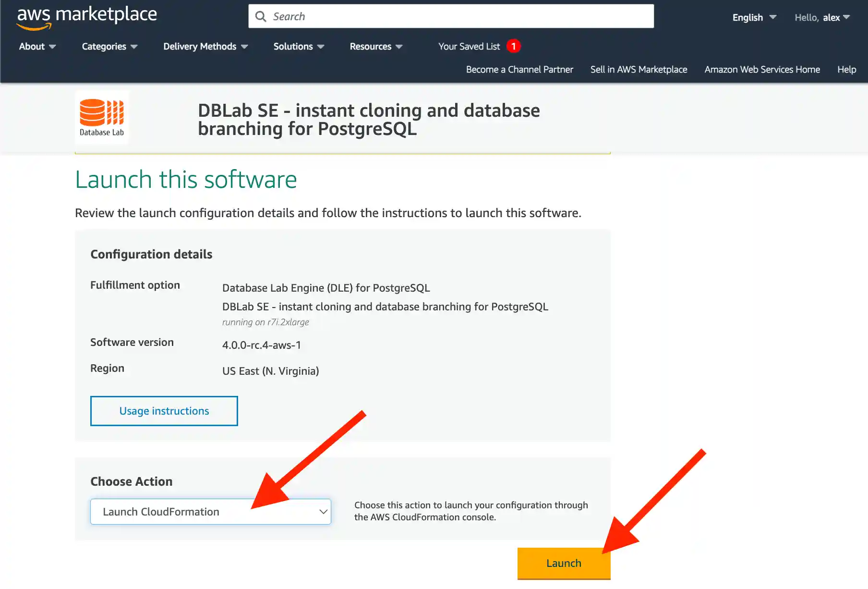The height and width of the screenshot is (589, 868).
Task: Click Become a Channel Partner
Action: (x=519, y=69)
